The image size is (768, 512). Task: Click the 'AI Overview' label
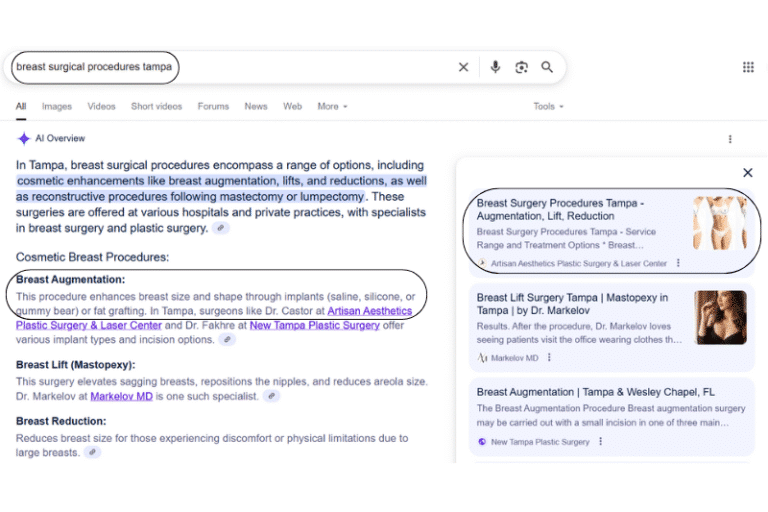pyautogui.click(x=60, y=139)
